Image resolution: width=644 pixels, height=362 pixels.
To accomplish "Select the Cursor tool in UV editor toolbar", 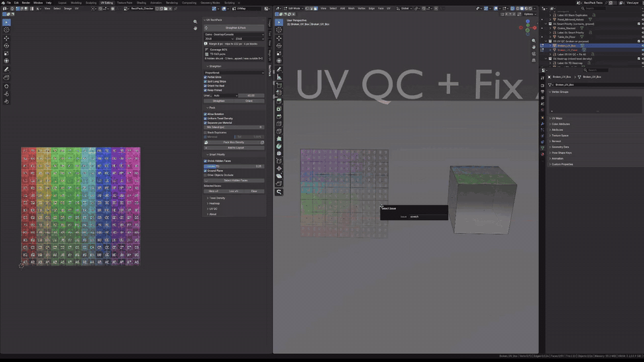I will (x=6, y=30).
